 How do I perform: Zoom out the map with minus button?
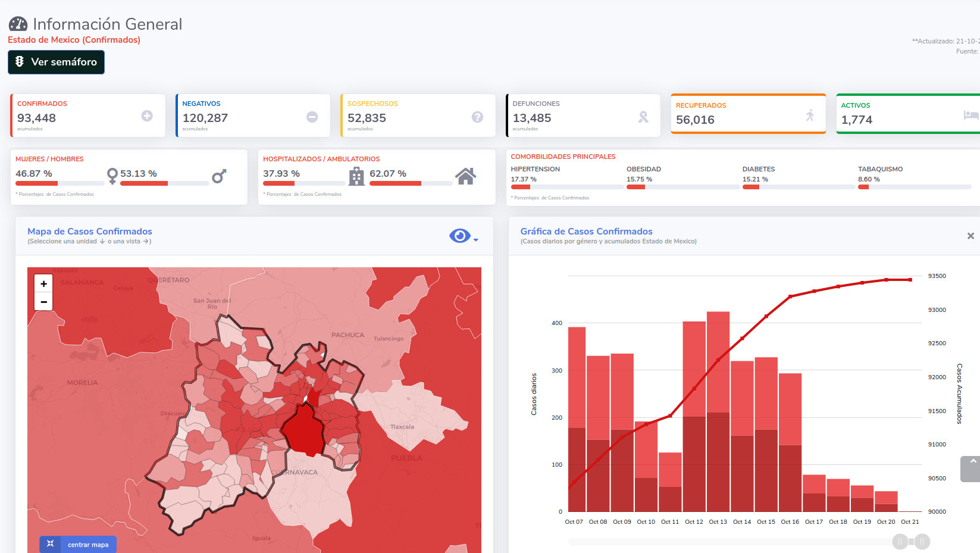click(x=43, y=302)
